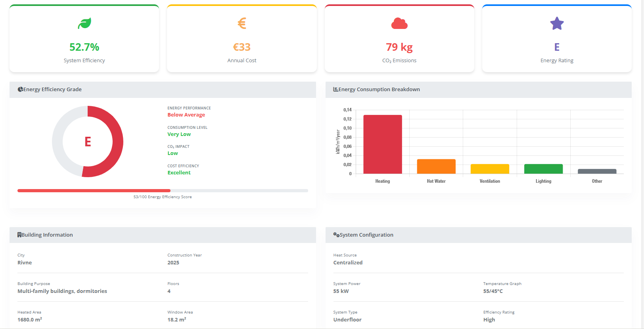Image resolution: width=644 pixels, height=329 pixels.
Task: Click the 79 kg CO₂ Emissions value
Action: click(399, 47)
